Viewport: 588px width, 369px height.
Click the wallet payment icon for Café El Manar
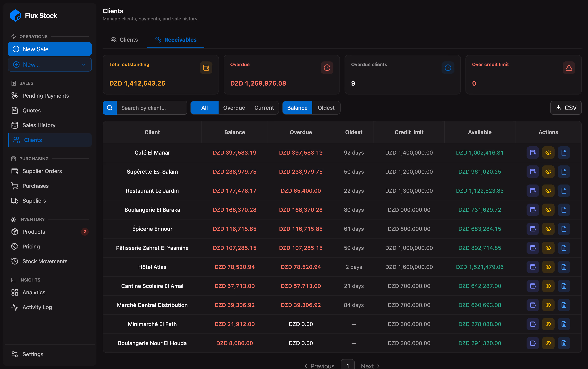(x=533, y=153)
